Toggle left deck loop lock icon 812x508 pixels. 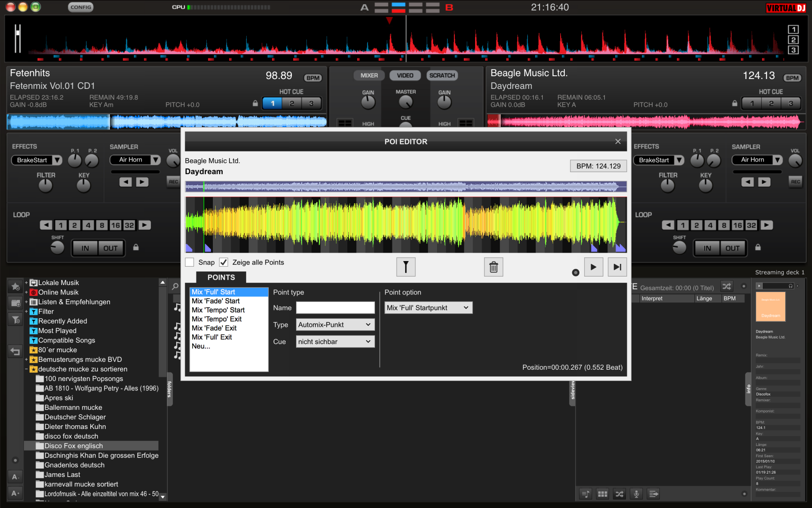[x=136, y=247]
